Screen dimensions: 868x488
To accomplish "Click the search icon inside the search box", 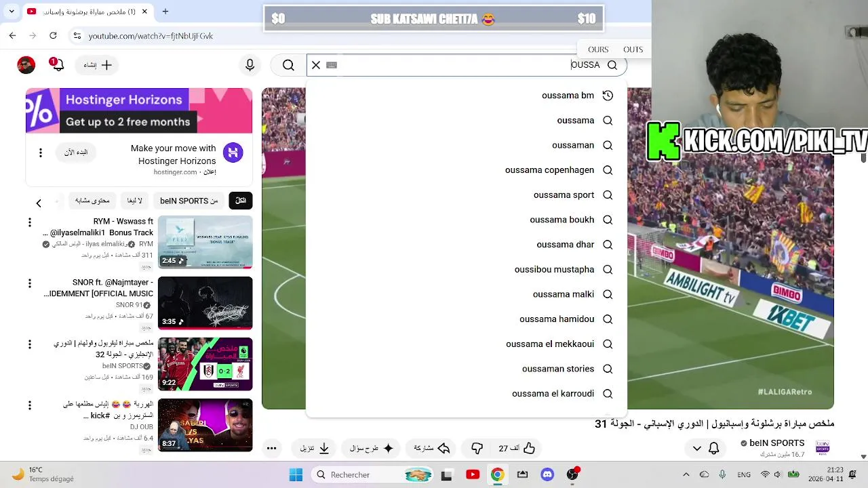I will (612, 65).
